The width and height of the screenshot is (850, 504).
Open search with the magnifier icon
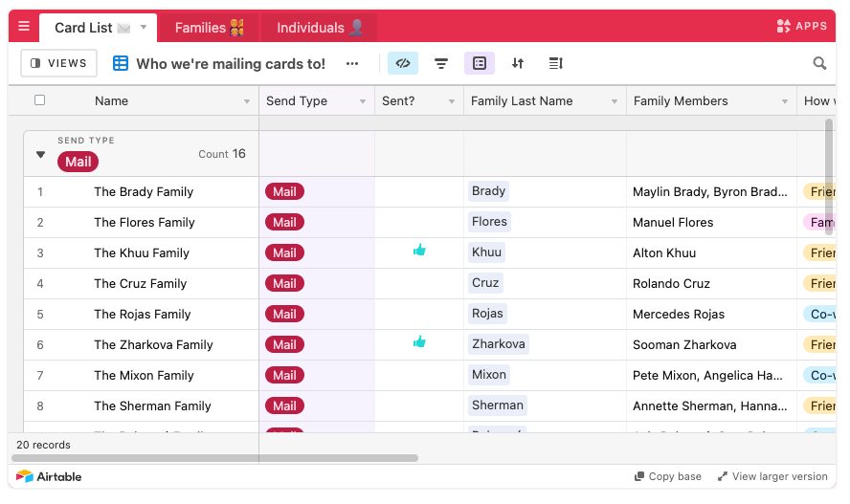(x=819, y=63)
